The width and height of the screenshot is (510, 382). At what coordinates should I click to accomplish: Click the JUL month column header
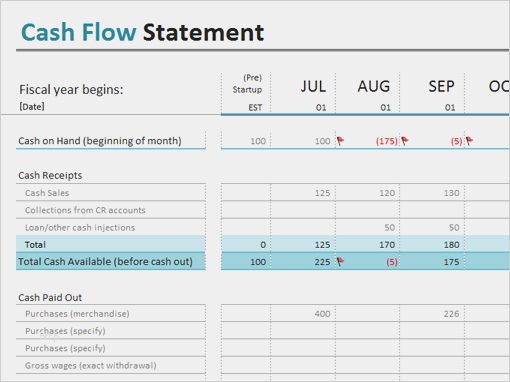313,87
